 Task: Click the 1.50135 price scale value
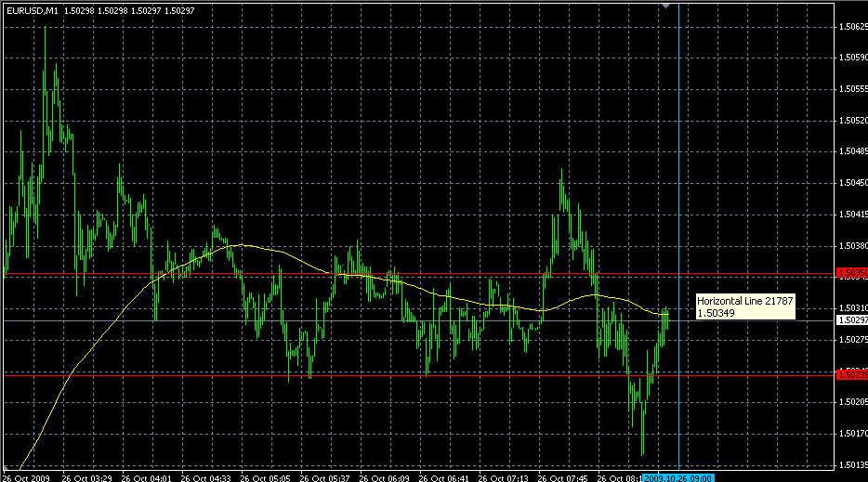[x=851, y=464]
